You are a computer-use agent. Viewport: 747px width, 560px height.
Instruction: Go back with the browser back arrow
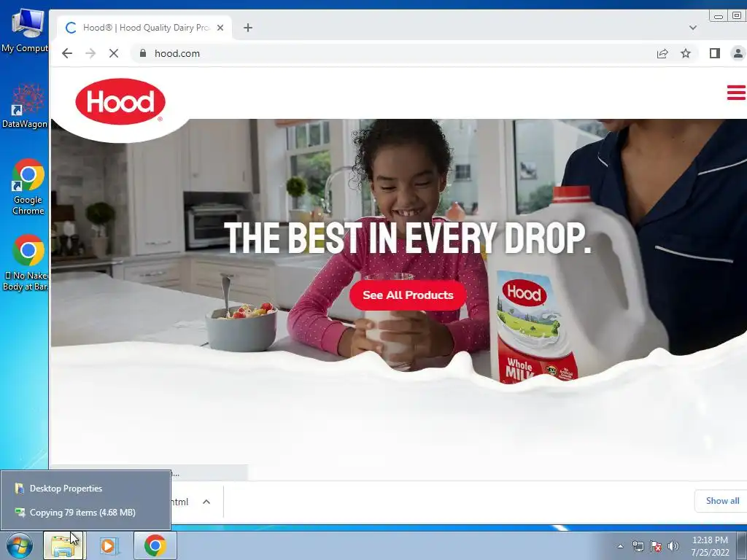pyautogui.click(x=67, y=53)
